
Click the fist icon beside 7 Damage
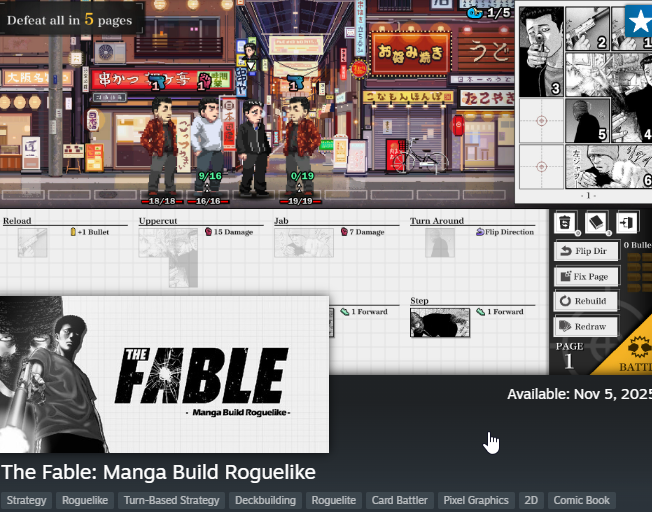[x=344, y=232]
